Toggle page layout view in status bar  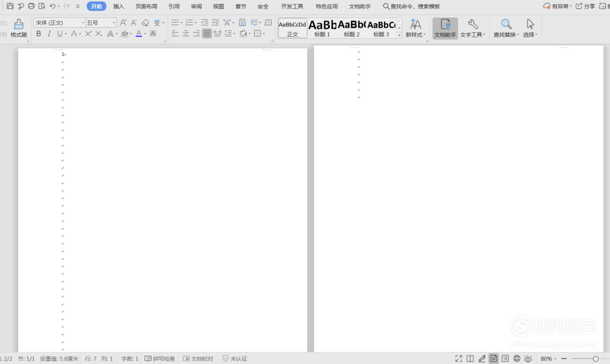tap(493, 358)
